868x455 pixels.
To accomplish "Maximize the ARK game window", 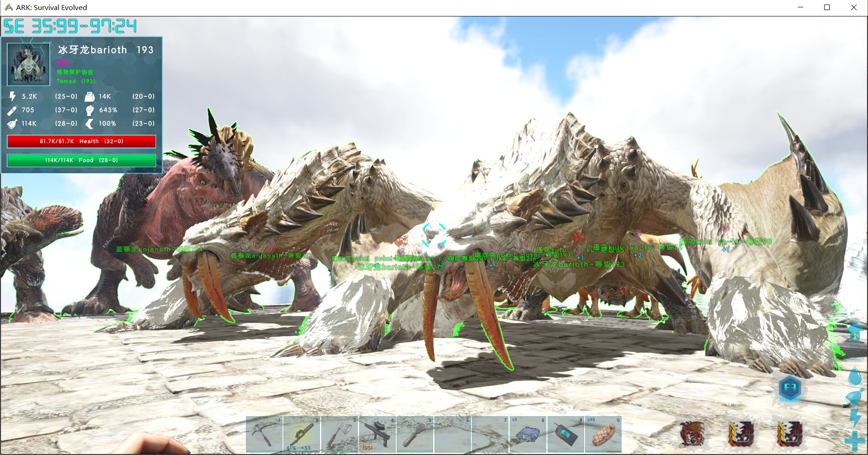I will [827, 7].
